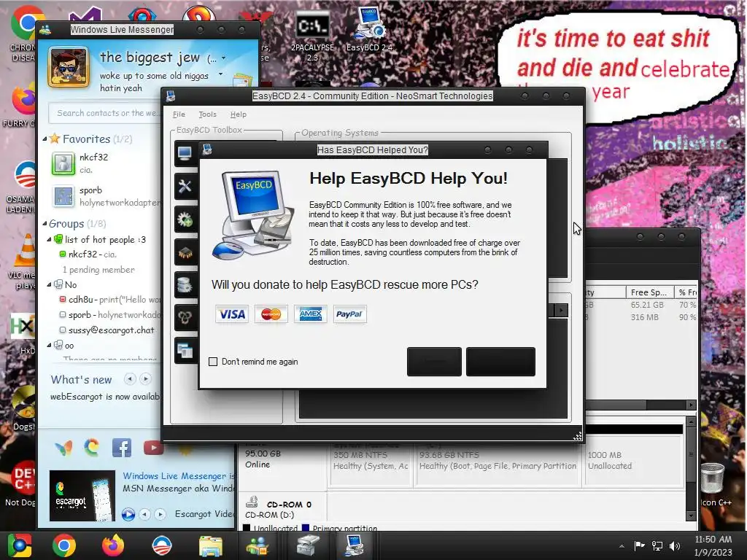The image size is (747, 560).
Task: Click the right arrow of the volume list scrollbar
Action: click(691, 405)
